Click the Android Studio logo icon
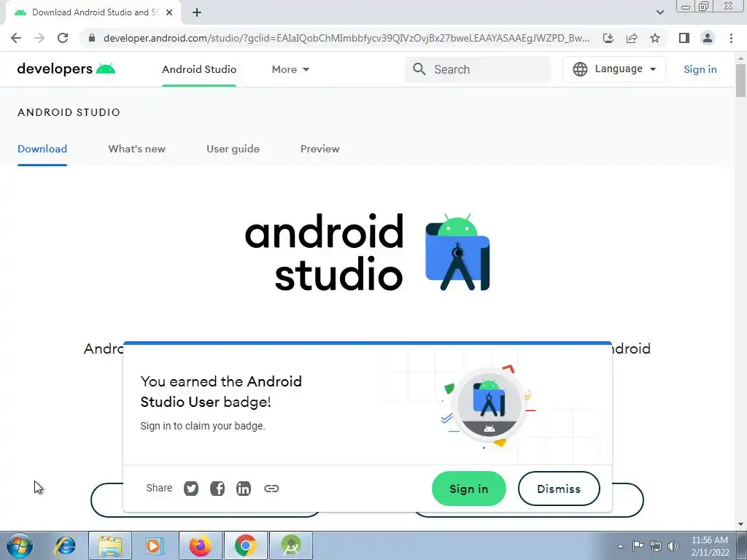Viewport: 747px width, 560px height. (457, 252)
